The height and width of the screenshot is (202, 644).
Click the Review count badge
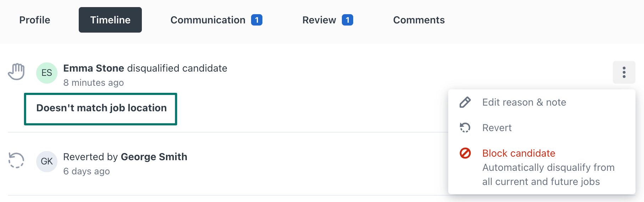tap(348, 20)
